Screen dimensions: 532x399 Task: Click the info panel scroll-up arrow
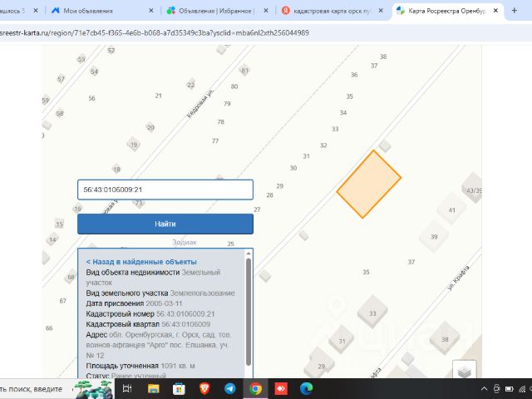249,254
